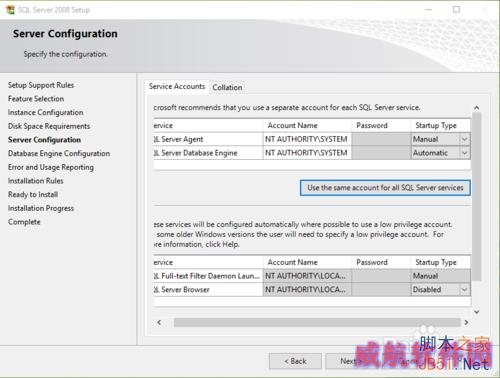Select Feature Selection step in sidebar
Image resolution: width=500 pixels, height=378 pixels.
(x=36, y=99)
